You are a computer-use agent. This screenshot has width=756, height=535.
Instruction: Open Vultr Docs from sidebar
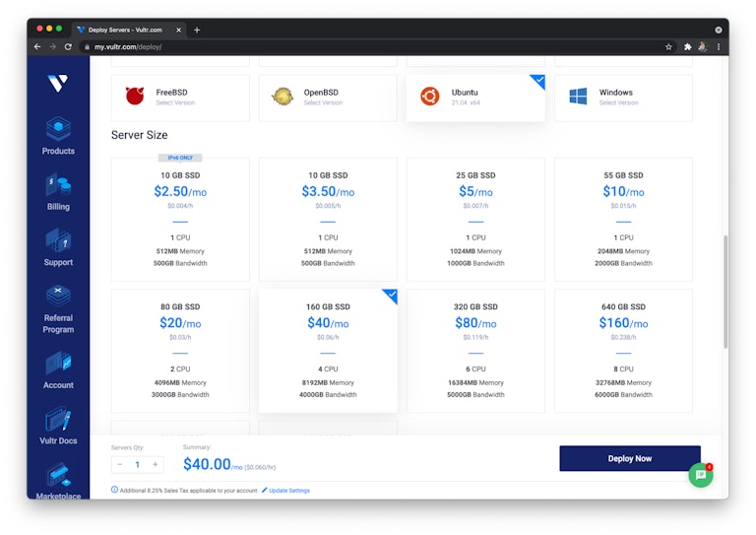point(58,426)
